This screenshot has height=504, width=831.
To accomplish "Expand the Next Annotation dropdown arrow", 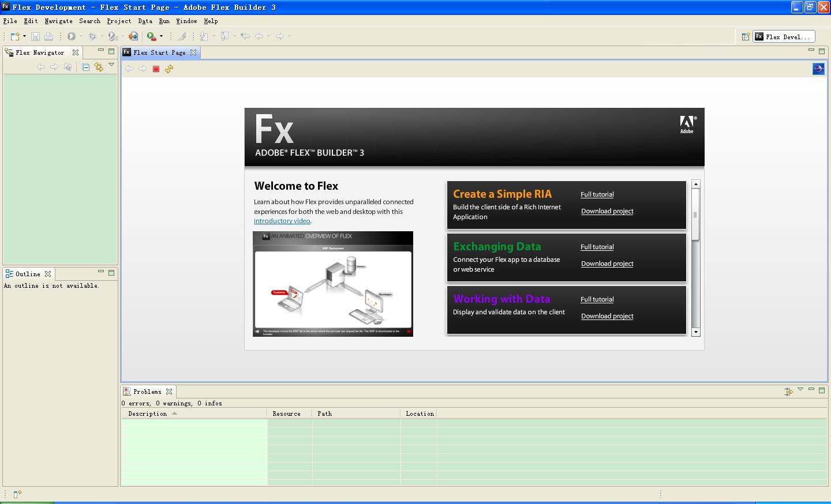I will coord(214,36).
